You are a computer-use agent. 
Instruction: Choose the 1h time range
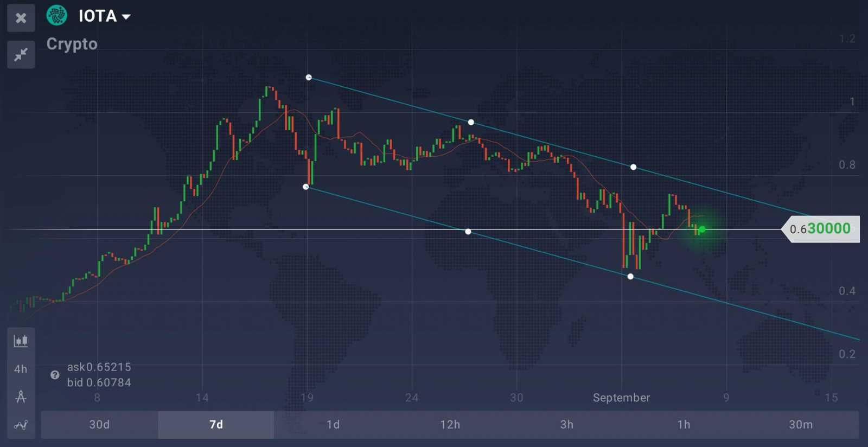pyautogui.click(x=684, y=424)
